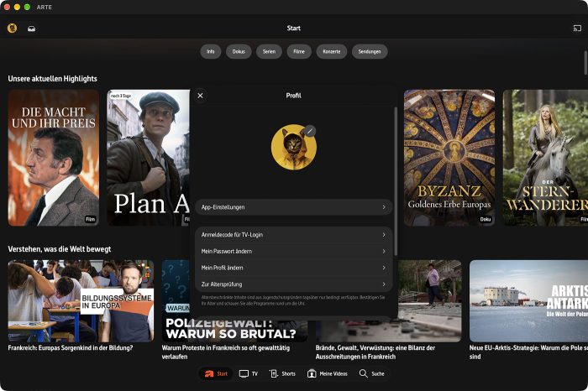This screenshot has height=391, width=588.
Task: Open Der Sternwanderer poster
Action: tap(545, 158)
